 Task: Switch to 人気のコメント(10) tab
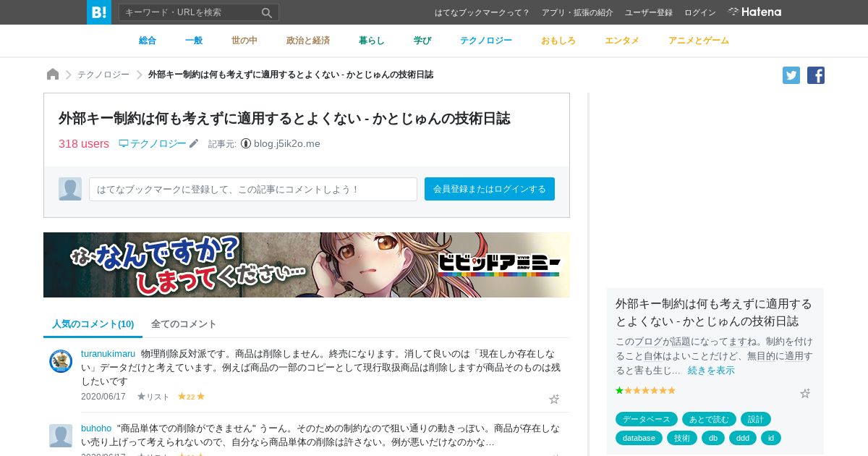(x=93, y=324)
